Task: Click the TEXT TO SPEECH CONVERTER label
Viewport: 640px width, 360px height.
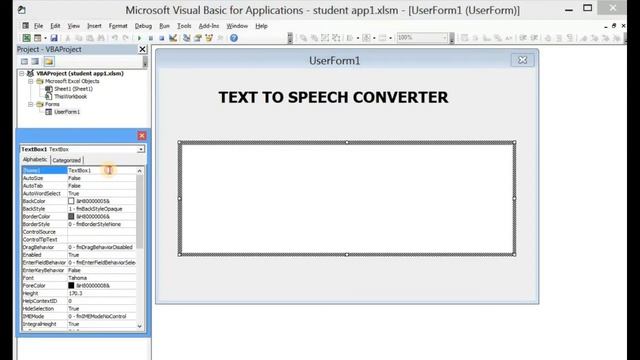Action: [x=333, y=98]
